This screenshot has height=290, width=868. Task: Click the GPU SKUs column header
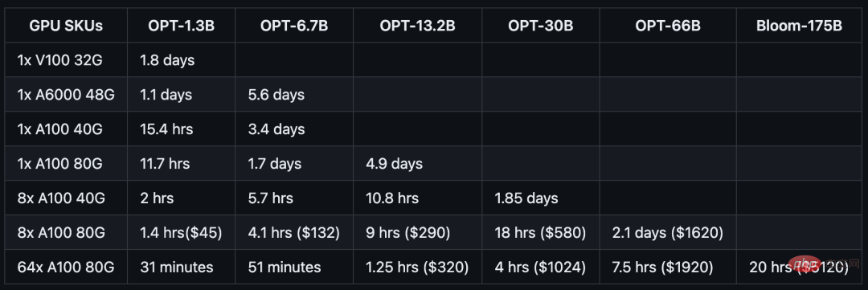click(x=66, y=26)
